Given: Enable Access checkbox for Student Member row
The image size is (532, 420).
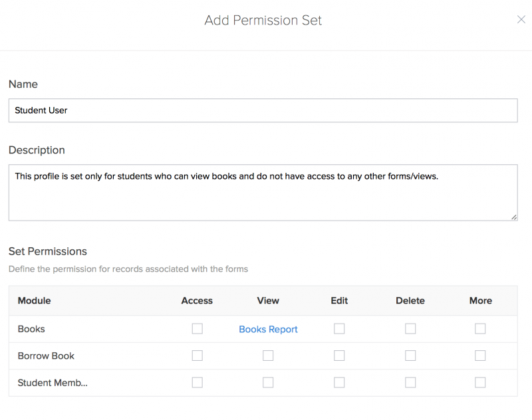Looking at the screenshot, I should 197,383.
